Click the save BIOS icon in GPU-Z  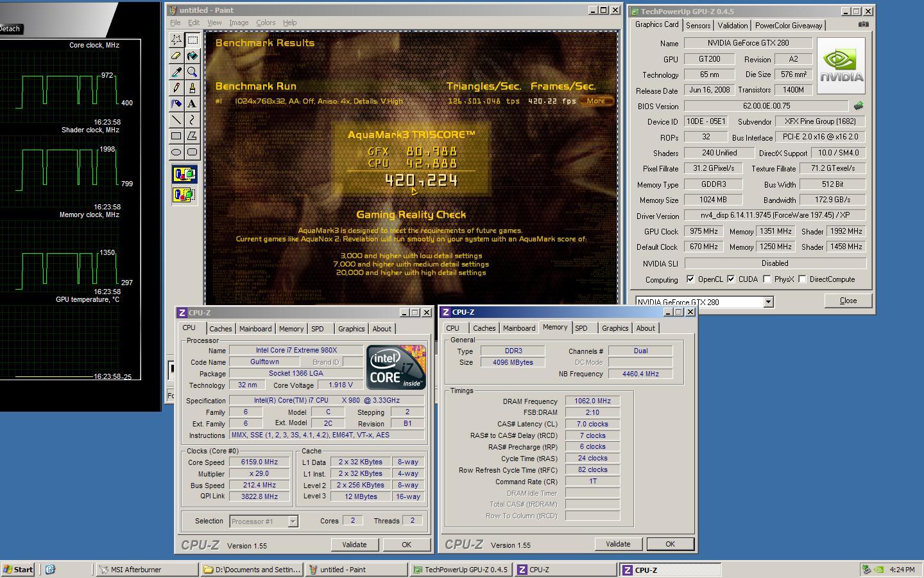click(x=859, y=105)
